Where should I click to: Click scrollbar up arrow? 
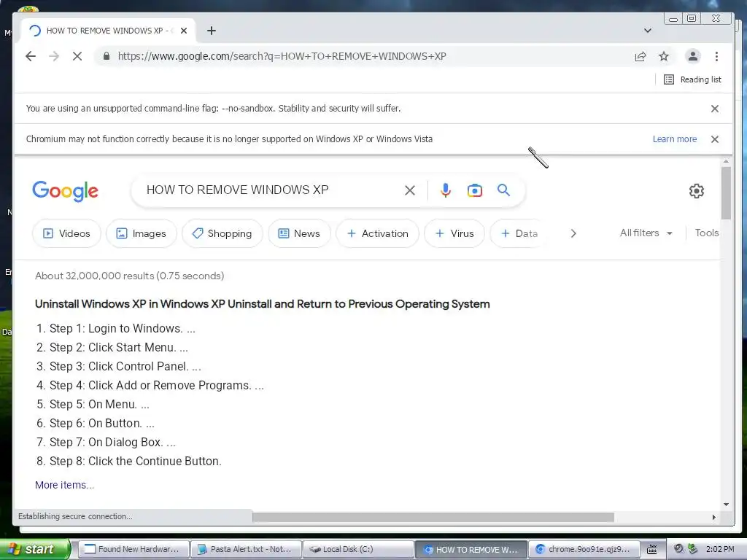click(x=726, y=162)
